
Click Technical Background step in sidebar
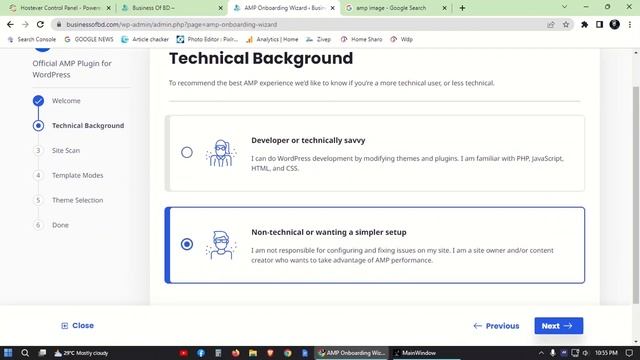point(88,126)
